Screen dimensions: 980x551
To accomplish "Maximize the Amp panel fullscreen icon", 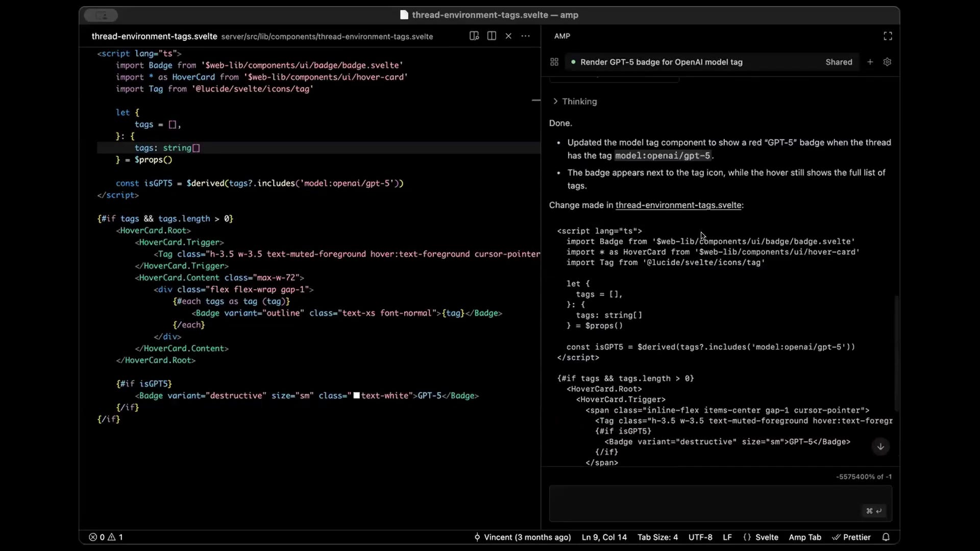I will click(x=888, y=36).
